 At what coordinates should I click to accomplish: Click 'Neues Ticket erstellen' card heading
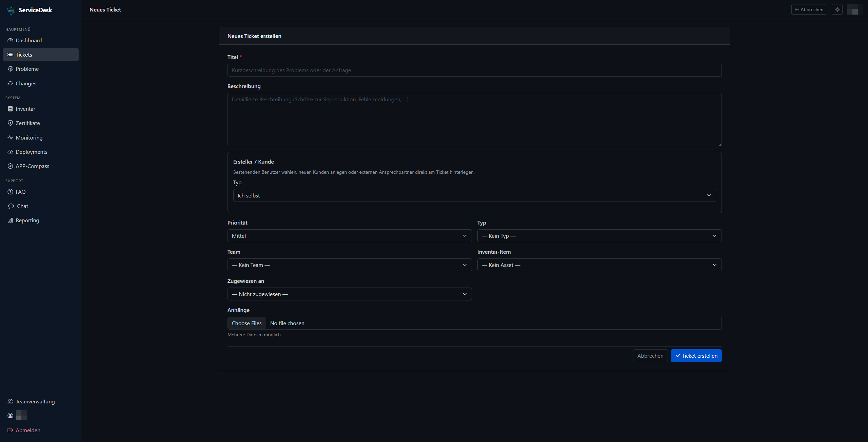(254, 36)
